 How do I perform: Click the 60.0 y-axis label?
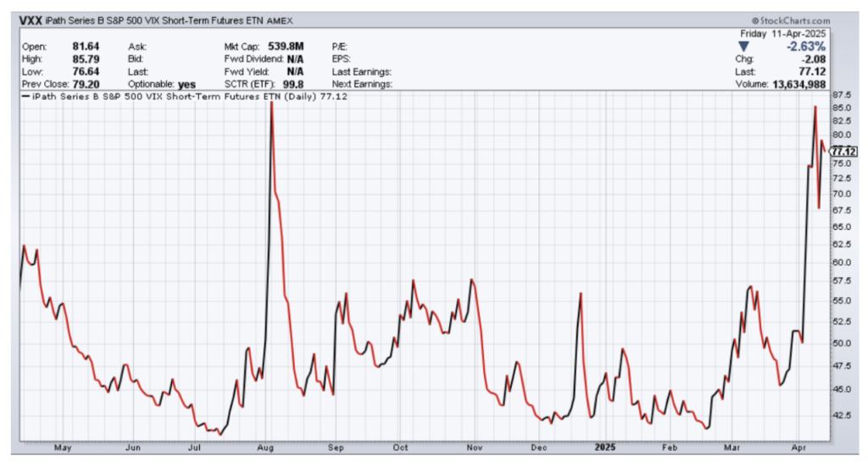842,262
